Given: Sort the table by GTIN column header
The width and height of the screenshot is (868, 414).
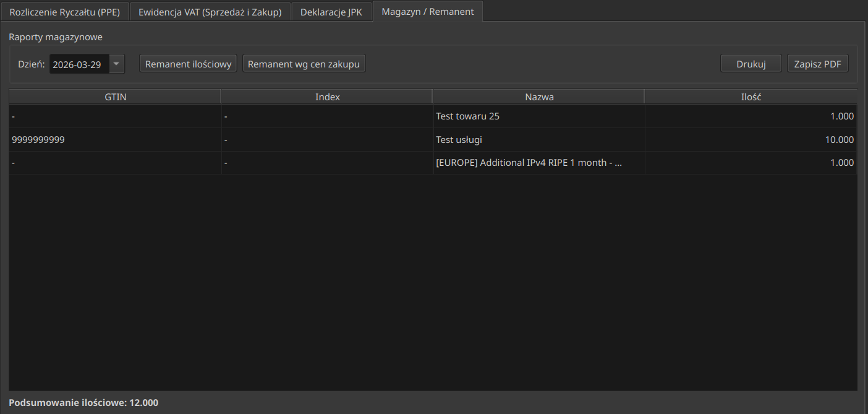Looking at the screenshot, I should pos(116,97).
